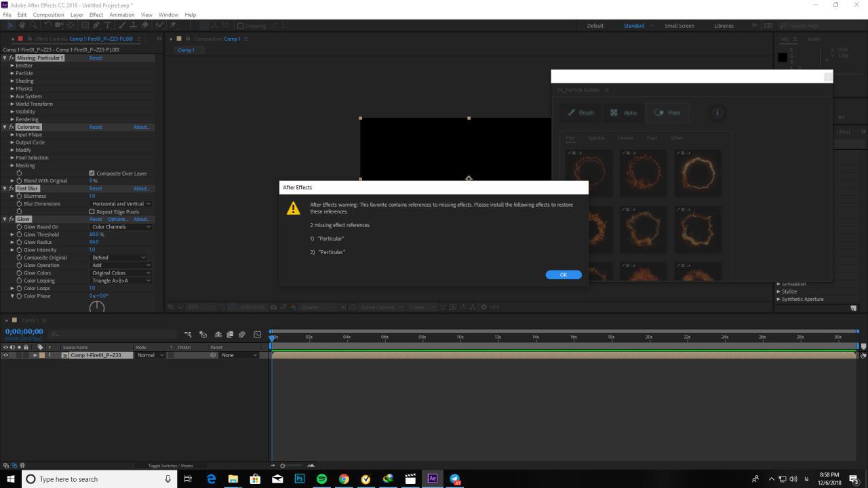The width and height of the screenshot is (868, 488).
Task: Click Brush button in FX_Particle Builder
Action: pyautogui.click(x=581, y=113)
